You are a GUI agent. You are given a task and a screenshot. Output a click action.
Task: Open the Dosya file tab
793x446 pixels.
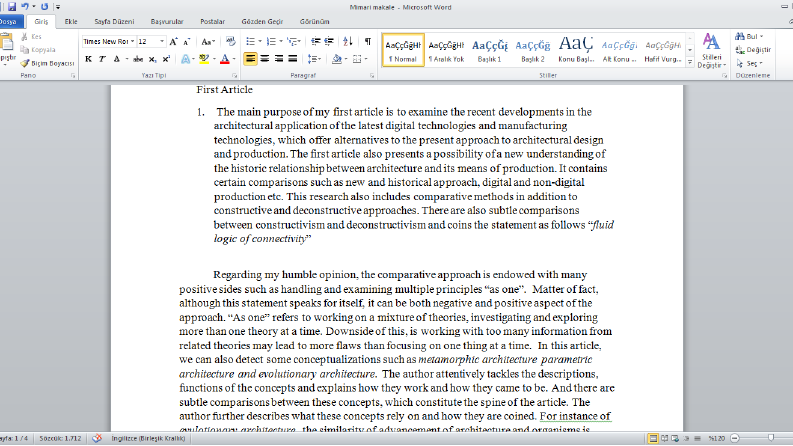(9, 22)
